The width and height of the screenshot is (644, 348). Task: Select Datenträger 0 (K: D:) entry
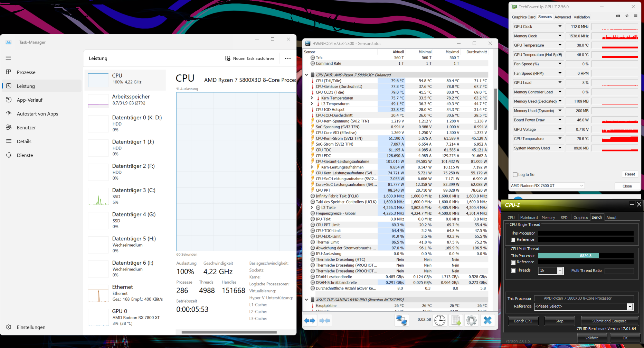125,123
